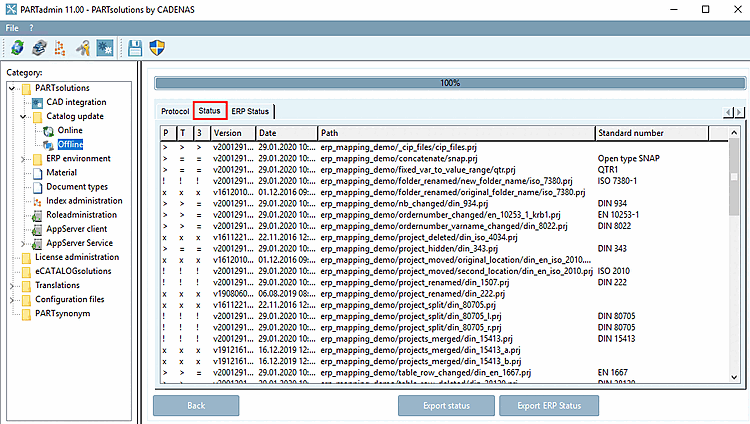The image size is (750, 424).
Task: Switch to the ERP Status tab
Action: point(249,111)
